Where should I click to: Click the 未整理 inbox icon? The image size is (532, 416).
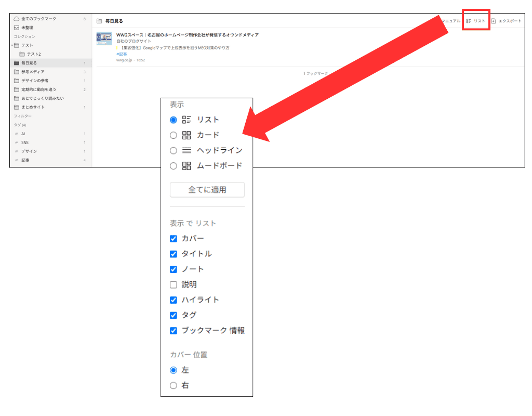pyautogui.click(x=16, y=27)
